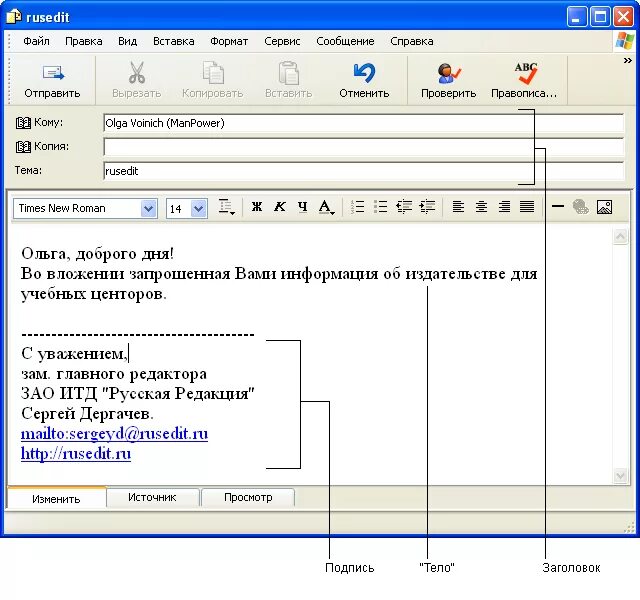Open address book via Кому icon
Viewport: 640px width, 600px height.
[x=23, y=122]
